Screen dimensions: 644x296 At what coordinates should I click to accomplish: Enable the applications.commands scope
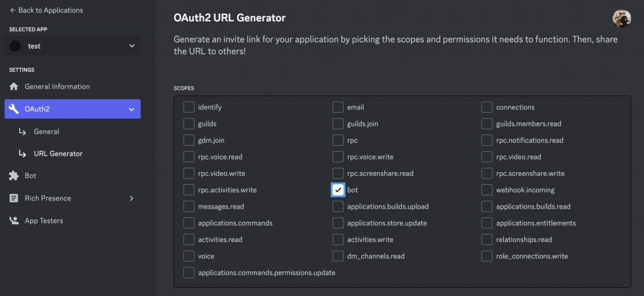tap(189, 223)
